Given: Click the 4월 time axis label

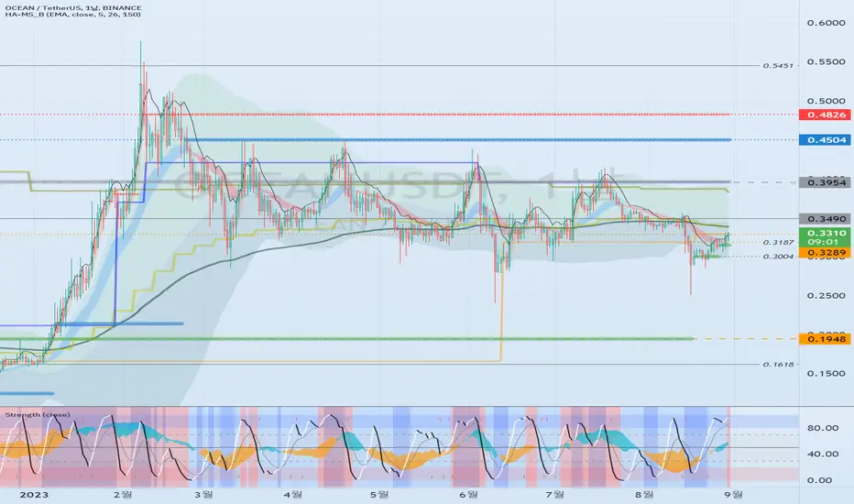Looking at the screenshot, I should (293, 495).
